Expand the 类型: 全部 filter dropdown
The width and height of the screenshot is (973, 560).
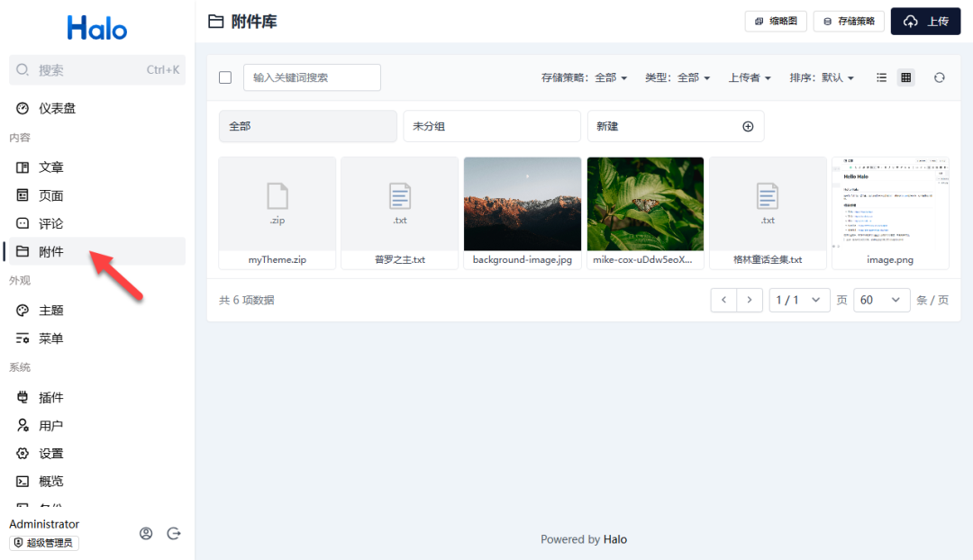pos(677,77)
